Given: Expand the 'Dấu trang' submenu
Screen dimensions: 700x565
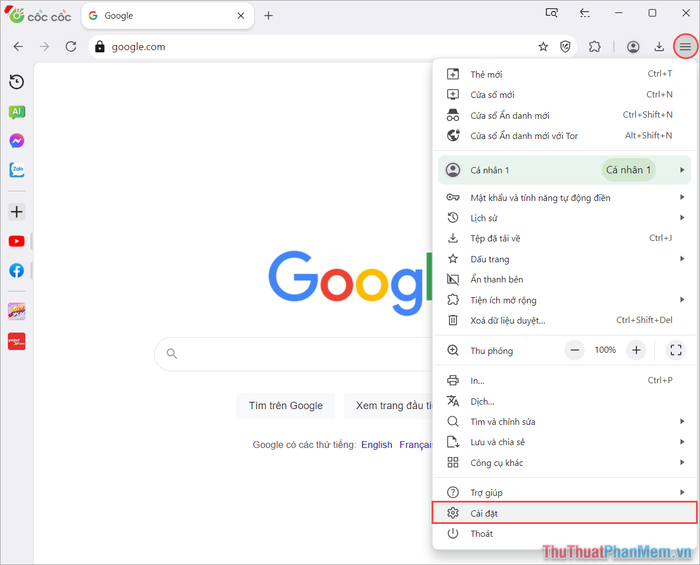Looking at the screenshot, I should click(x=564, y=259).
